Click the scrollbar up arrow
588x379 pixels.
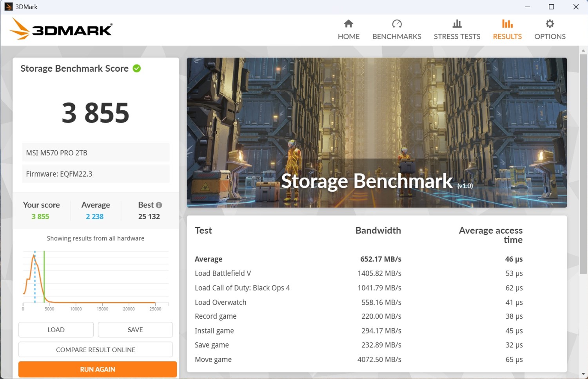[x=583, y=51]
